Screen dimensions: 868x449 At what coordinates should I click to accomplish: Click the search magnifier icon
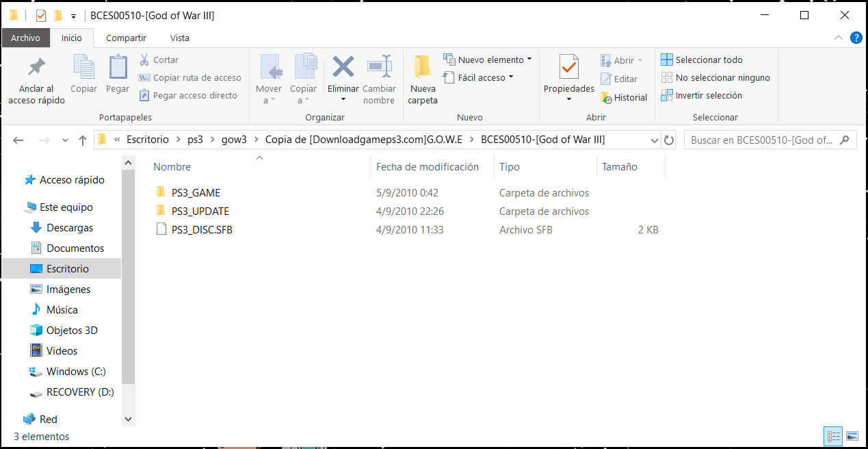[x=845, y=140]
